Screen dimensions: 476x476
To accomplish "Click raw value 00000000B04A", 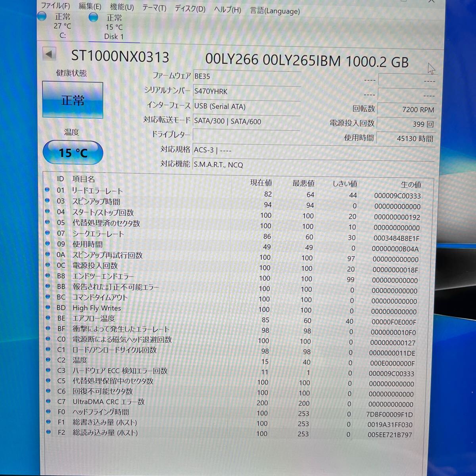I will [x=395, y=249].
